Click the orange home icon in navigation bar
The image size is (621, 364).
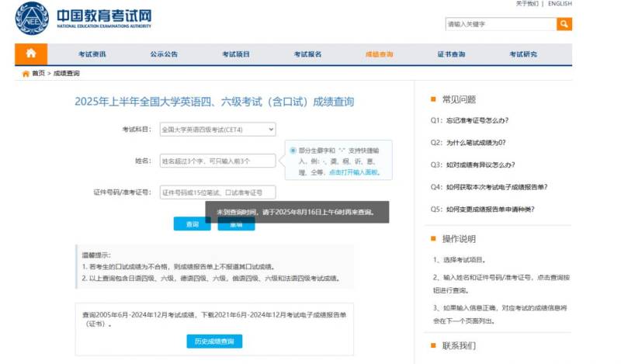point(31,54)
